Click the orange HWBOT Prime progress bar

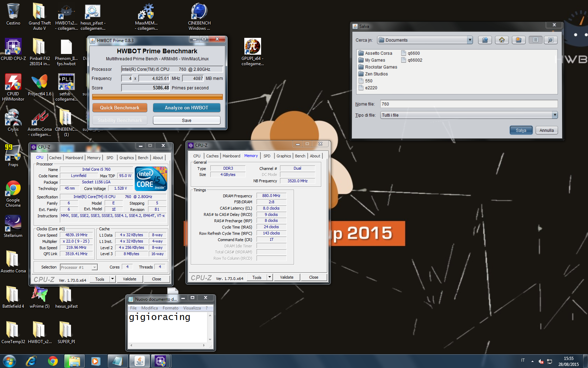[x=157, y=97]
